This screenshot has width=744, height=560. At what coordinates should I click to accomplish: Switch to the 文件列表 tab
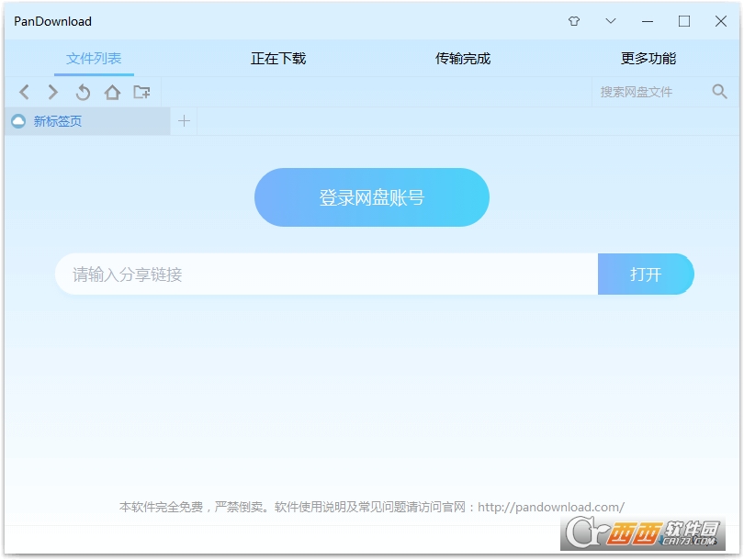(x=94, y=59)
